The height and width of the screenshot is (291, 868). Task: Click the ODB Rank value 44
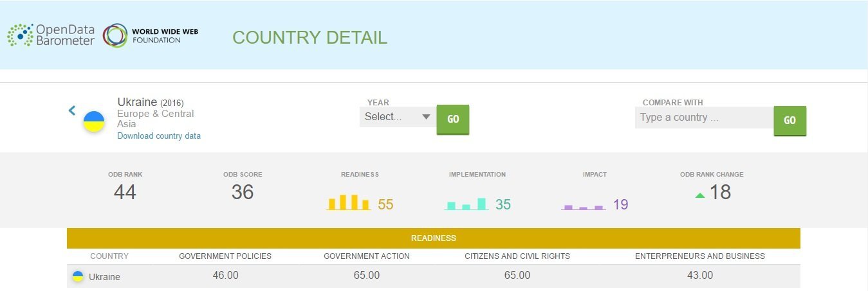point(125,192)
